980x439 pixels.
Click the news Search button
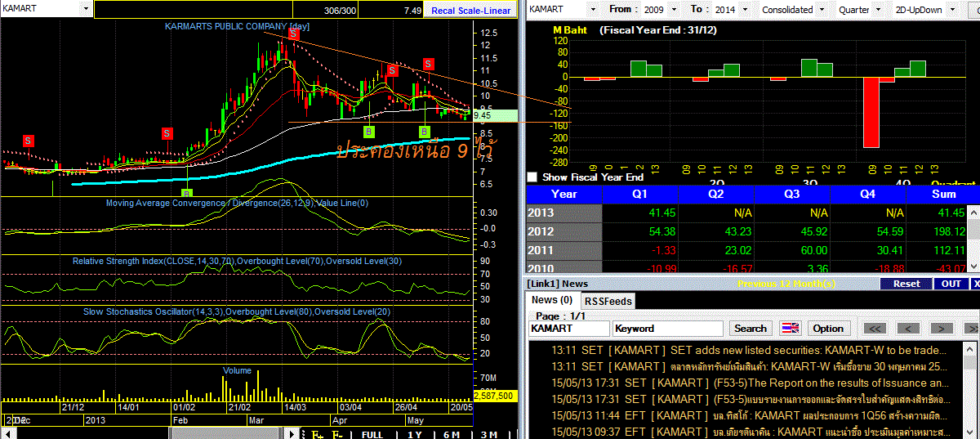click(x=750, y=328)
